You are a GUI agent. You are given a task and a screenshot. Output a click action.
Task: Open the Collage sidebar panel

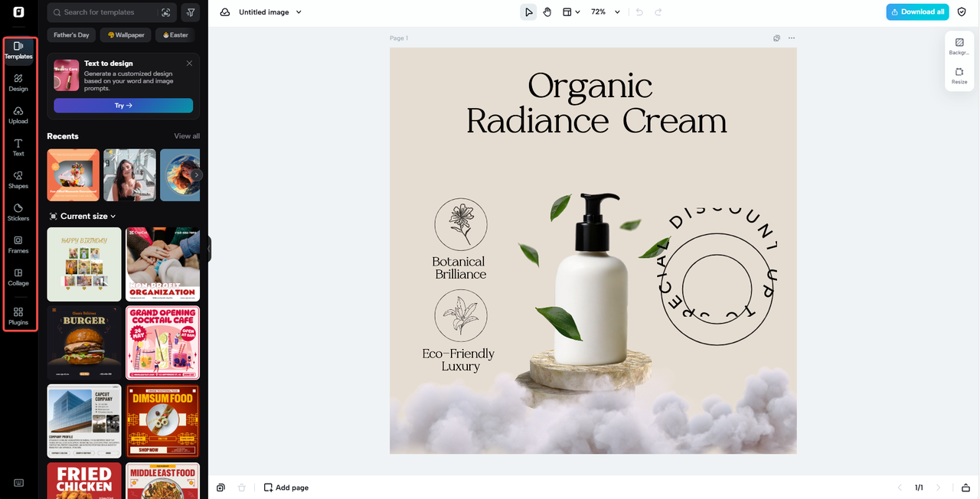coord(18,277)
